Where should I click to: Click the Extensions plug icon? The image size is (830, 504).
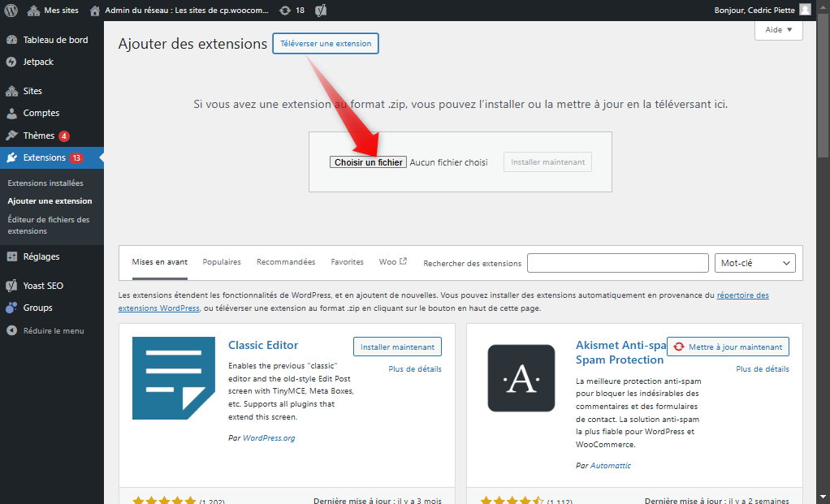point(11,157)
